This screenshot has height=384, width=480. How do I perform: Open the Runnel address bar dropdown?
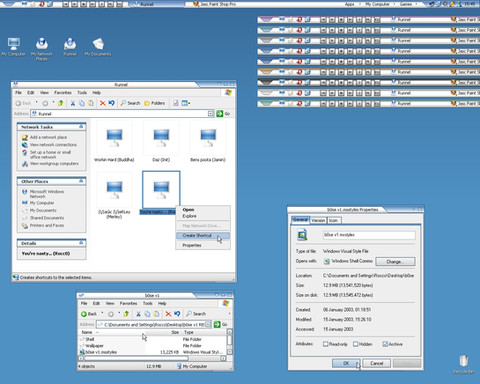click(211, 114)
